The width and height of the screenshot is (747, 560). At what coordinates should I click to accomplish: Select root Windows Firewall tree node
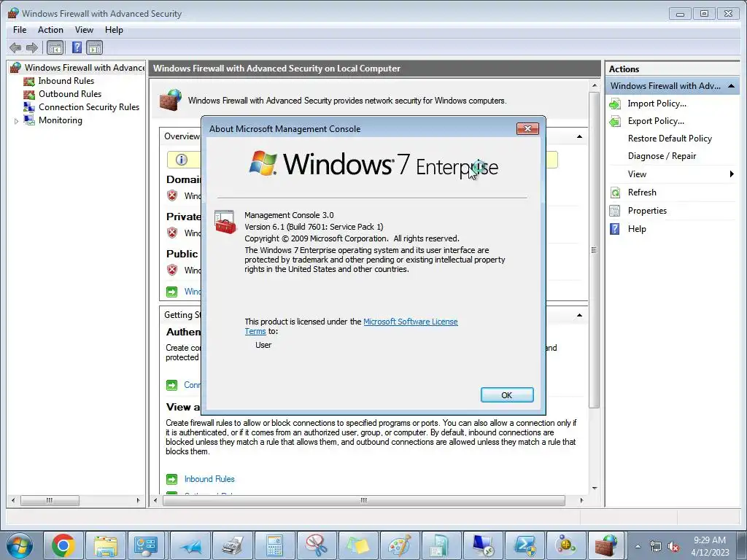pos(85,68)
